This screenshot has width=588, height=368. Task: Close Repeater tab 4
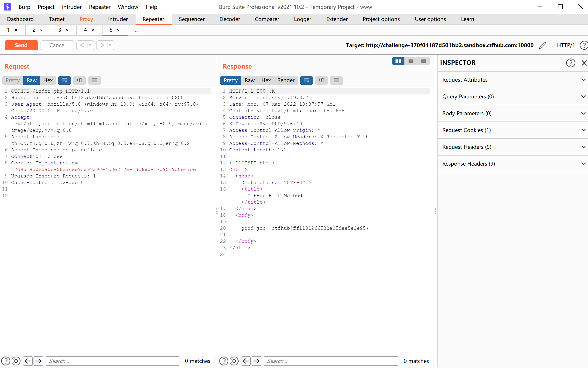[93, 30]
